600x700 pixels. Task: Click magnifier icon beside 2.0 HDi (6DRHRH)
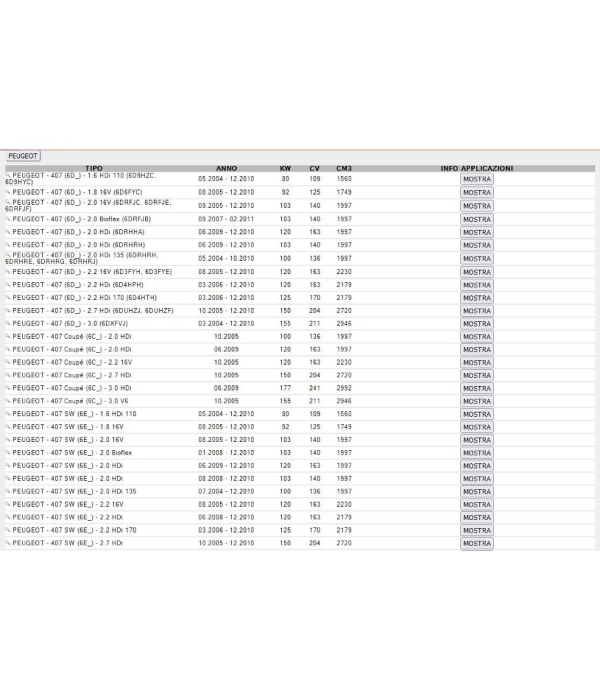pyautogui.click(x=8, y=244)
